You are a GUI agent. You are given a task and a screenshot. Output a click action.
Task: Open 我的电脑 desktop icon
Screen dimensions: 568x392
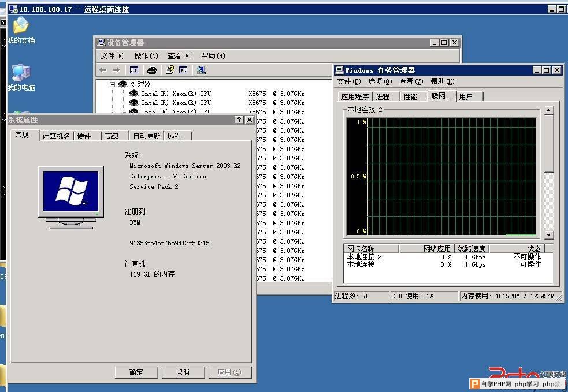click(21, 77)
